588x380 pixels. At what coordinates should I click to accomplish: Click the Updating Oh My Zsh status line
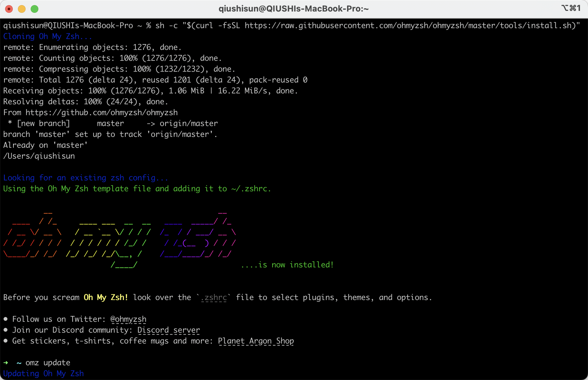pyautogui.click(x=43, y=373)
